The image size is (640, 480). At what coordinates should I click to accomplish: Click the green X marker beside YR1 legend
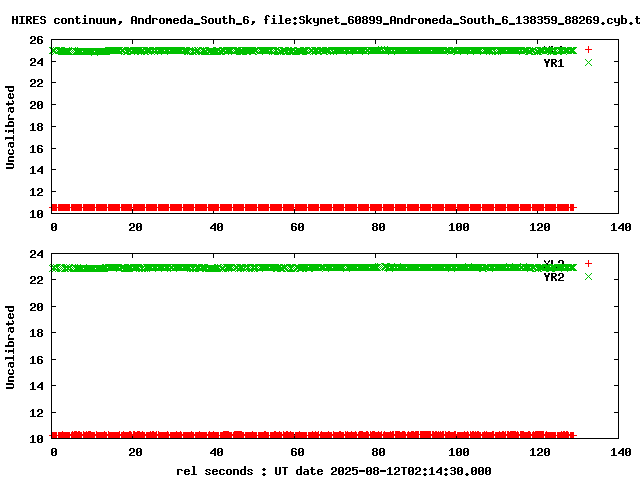coord(588,63)
